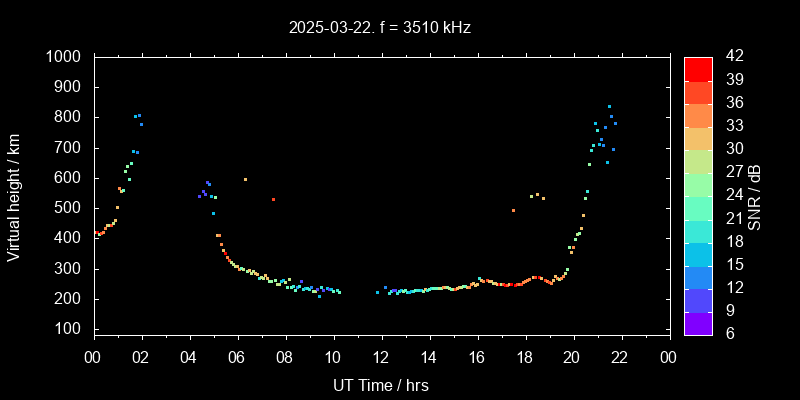The image size is (800, 400).
Task: Click the plot title showing 3510 kHz
Action: (380, 28)
